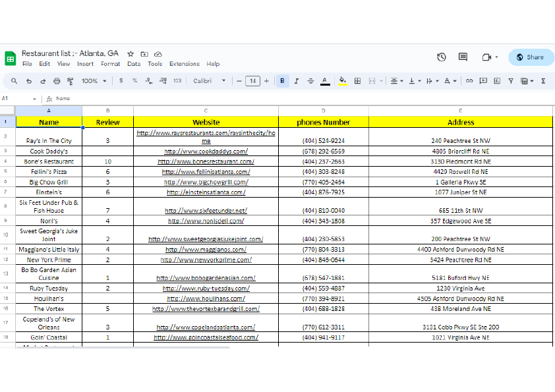555x392 pixels.
Task: Toggle italic formatting
Action: pyautogui.click(x=296, y=80)
